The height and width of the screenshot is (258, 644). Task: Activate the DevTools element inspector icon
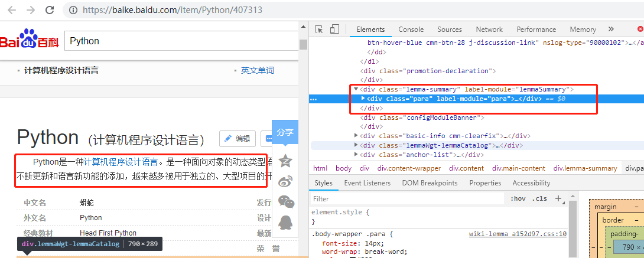coord(318,29)
